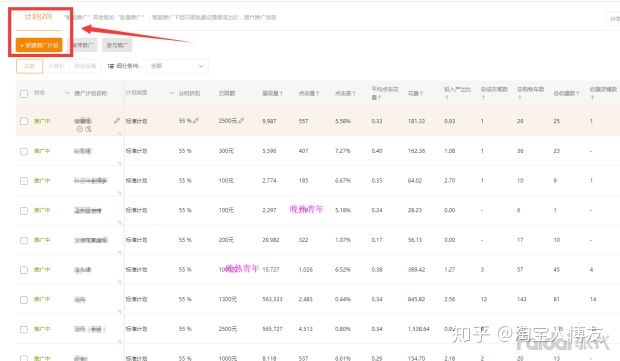
Task: Click the 1300元 daily budget cell
Action: [228, 299]
